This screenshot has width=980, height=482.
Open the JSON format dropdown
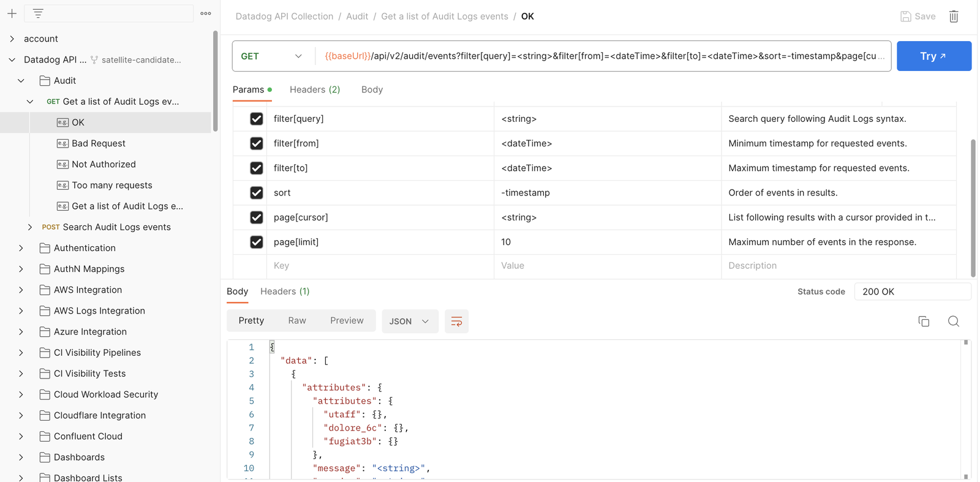(410, 322)
